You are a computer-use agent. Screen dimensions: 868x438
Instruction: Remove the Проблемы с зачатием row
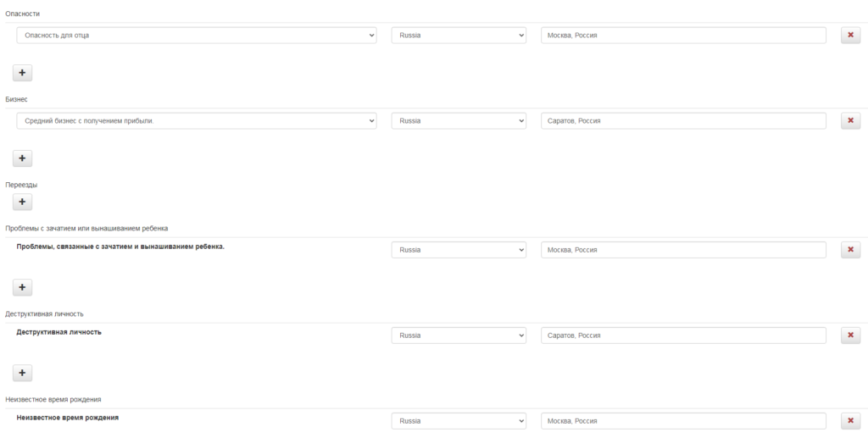850,250
